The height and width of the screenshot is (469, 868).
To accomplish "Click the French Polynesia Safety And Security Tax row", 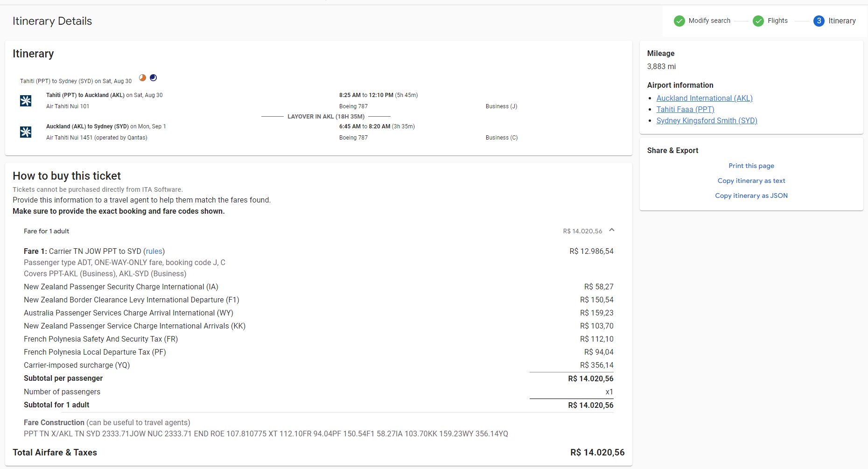I will click(x=319, y=339).
